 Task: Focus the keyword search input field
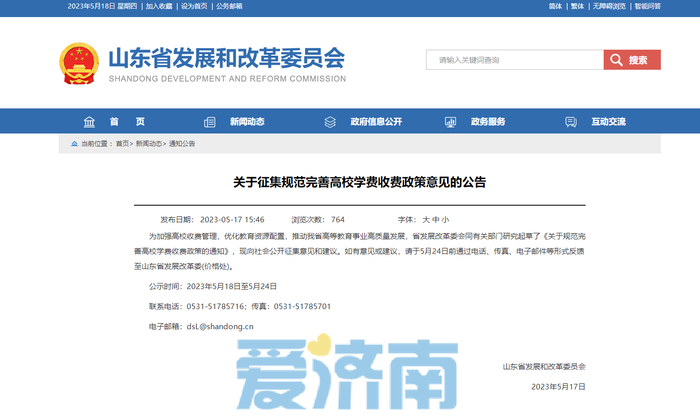click(x=515, y=60)
